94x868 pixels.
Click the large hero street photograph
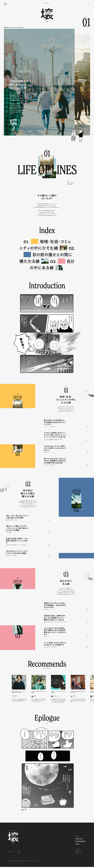pyautogui.click(x=39, y=82)
